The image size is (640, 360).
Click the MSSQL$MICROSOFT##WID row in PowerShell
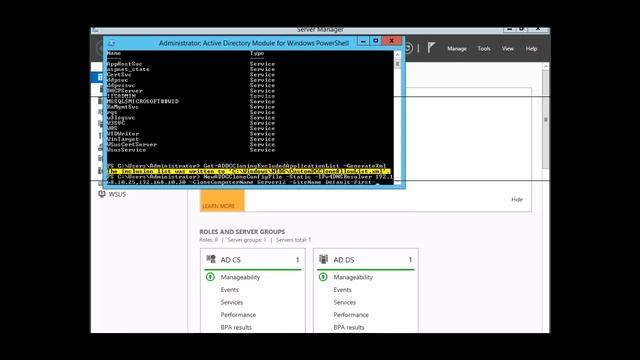click(x=143, y=101)
